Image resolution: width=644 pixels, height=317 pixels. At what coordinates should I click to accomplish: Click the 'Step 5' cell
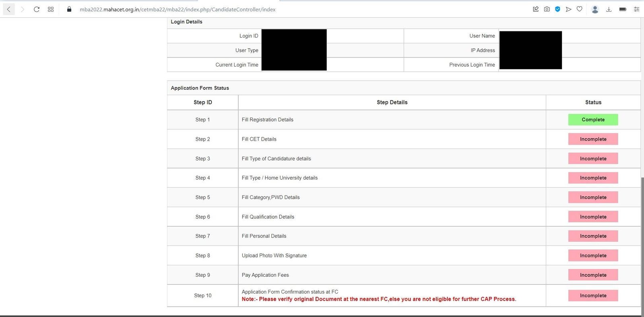tap(202, 197)
